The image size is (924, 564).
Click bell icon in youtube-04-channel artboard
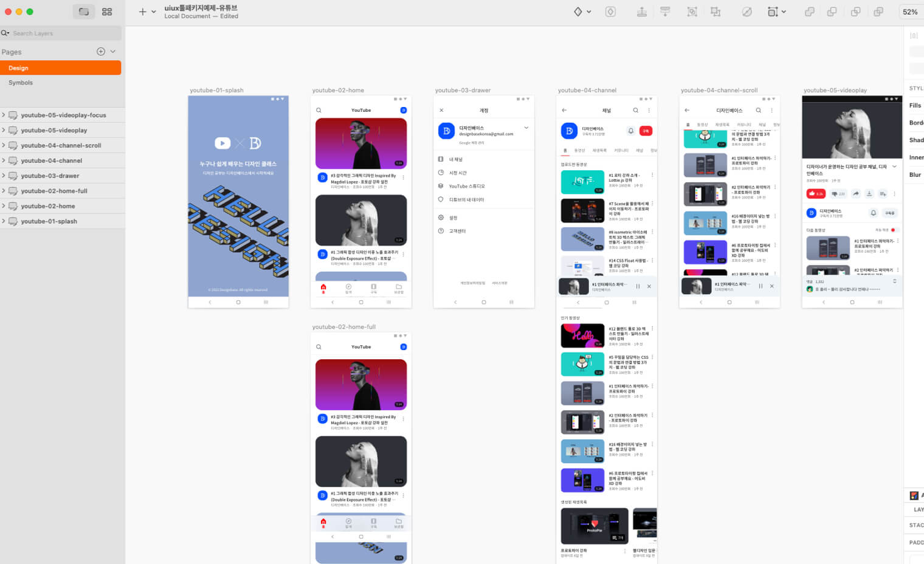(631, 131)
